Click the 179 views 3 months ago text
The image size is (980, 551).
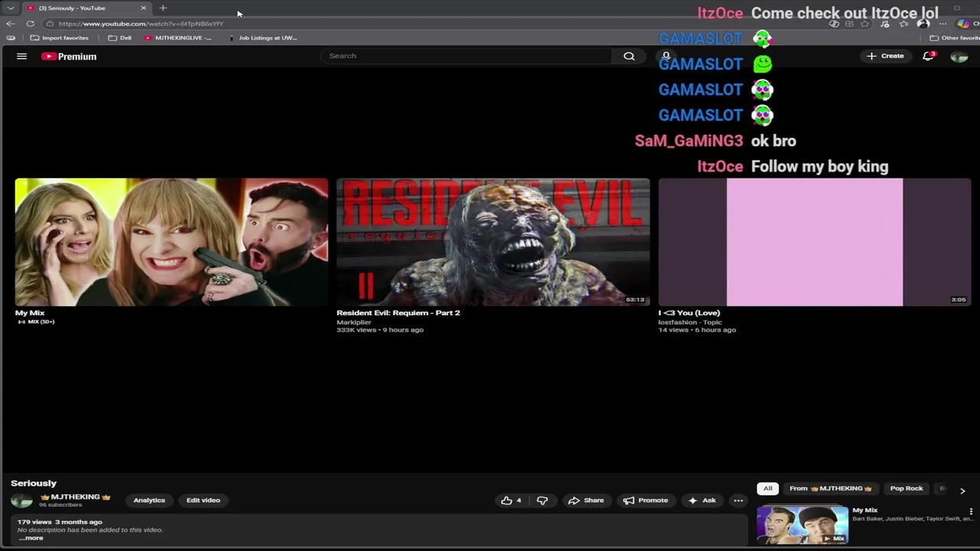60,522
